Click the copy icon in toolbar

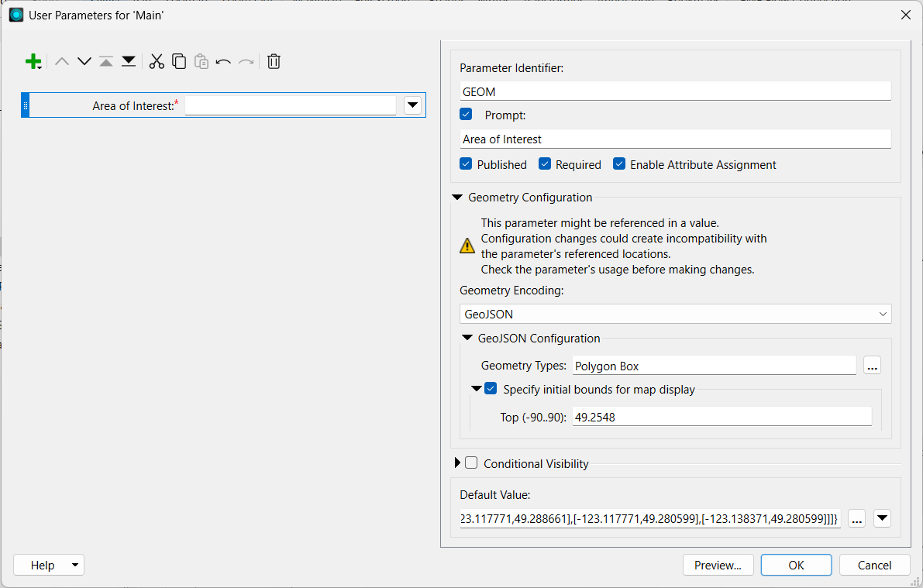179,61
